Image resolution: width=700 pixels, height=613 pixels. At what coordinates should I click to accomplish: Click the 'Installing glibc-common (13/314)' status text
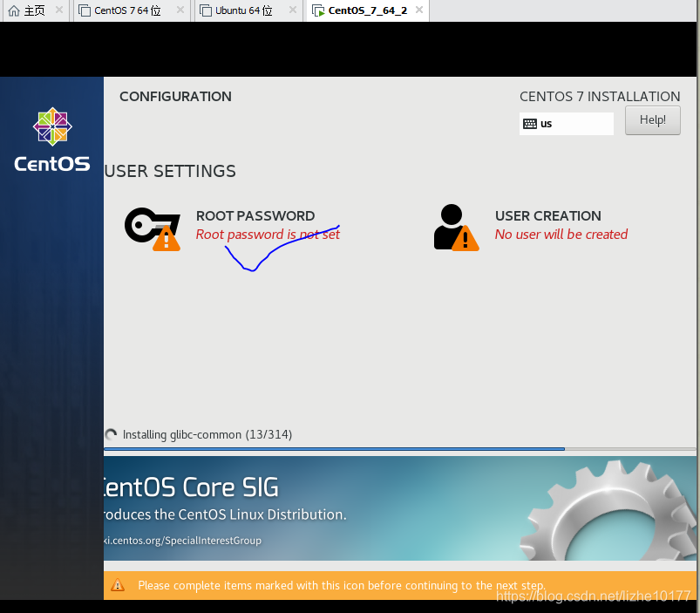(207, 434)
